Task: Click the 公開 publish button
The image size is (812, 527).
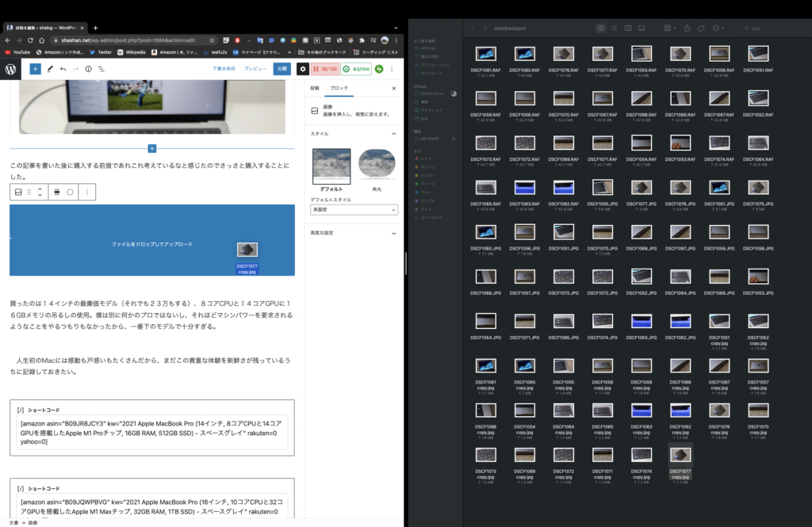Action: (x=282, y=69)
